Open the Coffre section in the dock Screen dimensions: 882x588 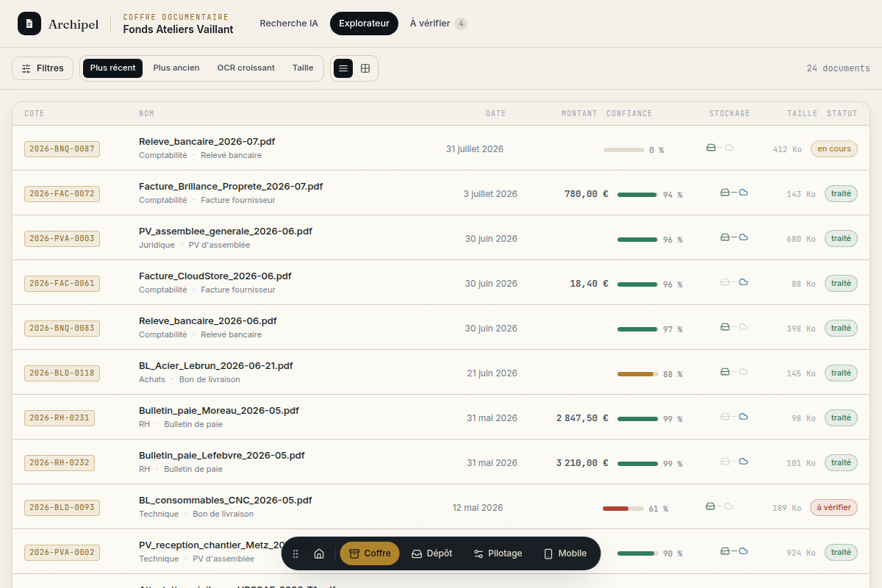point(370,553)
